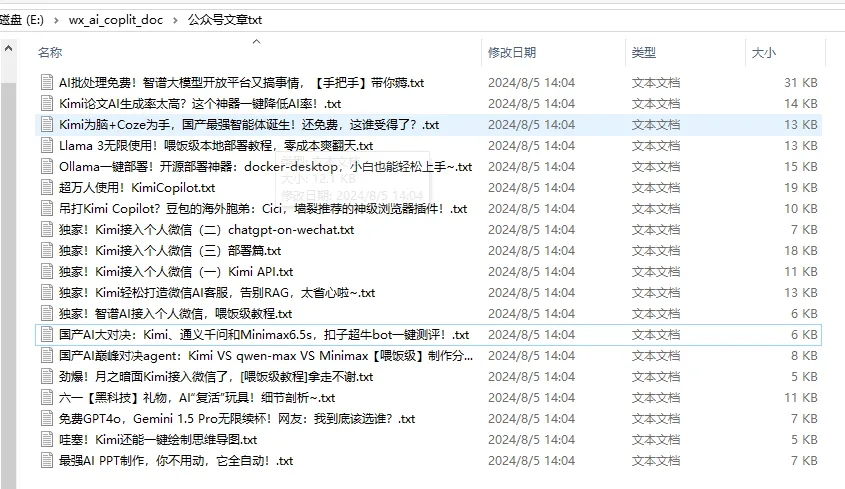845x489 pixels.
Task: Click file icon of 国产AI巅峰对决agent txt
Action: click(x=47, y=356)
